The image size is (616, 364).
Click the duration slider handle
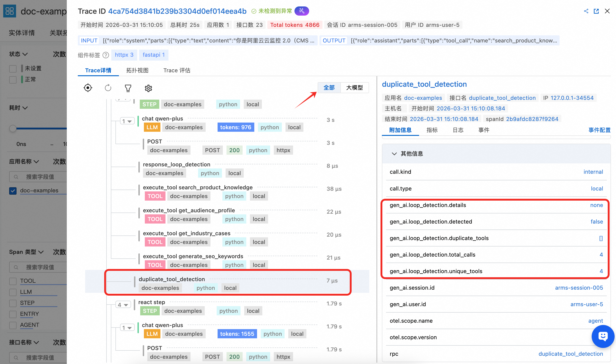tap(13, 128)
